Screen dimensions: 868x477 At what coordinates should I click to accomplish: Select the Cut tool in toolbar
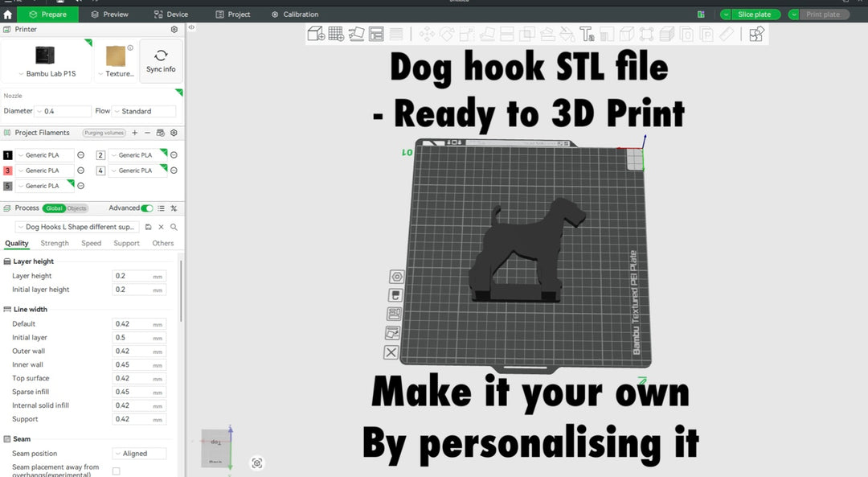pyautogui.click(x=507, y=35)
